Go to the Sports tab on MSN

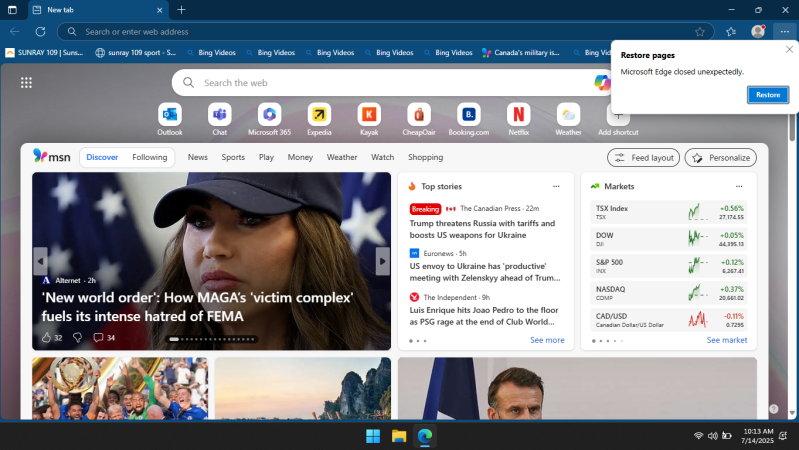(x=233, y=157)
